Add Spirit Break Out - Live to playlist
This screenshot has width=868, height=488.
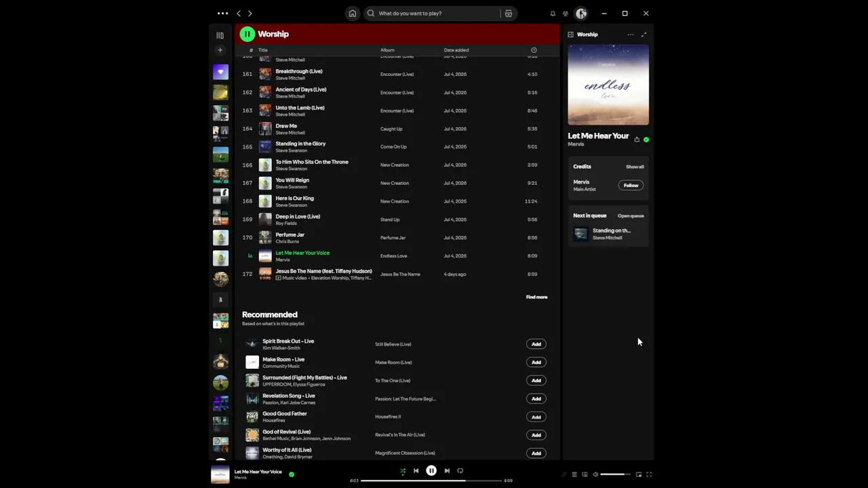coord(536,344)
